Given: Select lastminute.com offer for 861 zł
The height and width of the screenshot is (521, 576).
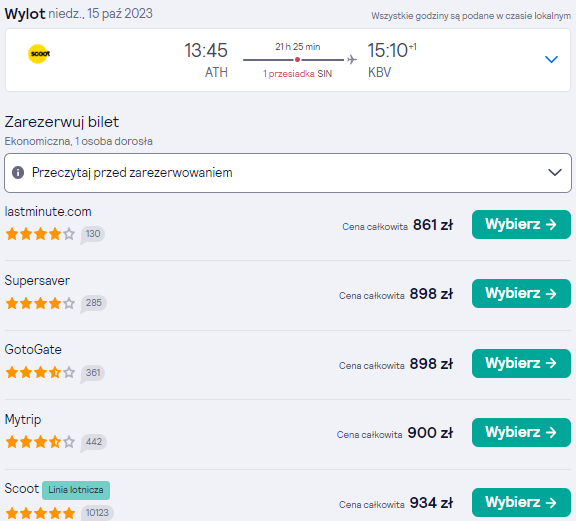Looking at the screenshot, I should (x=521, y=224).
